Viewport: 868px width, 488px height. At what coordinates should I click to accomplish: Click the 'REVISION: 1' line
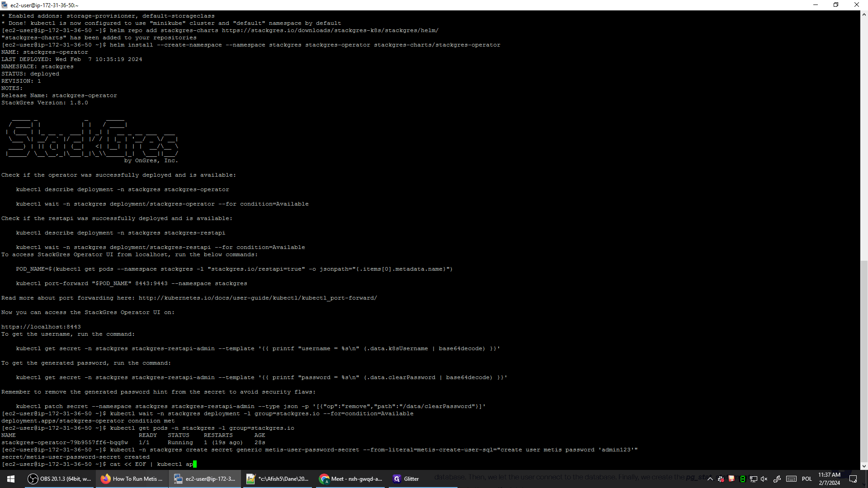coord(21,81)
